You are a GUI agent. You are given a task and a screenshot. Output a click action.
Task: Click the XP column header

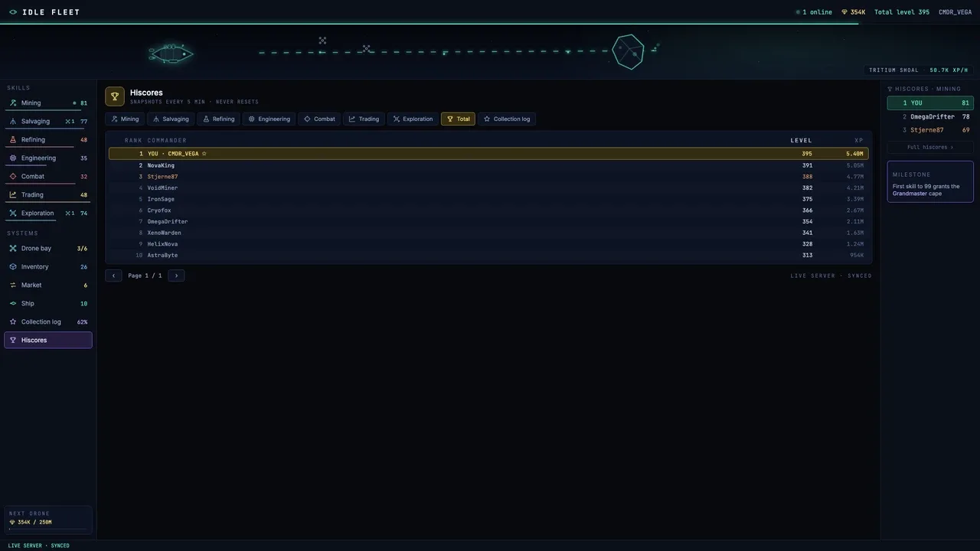pos(859,141)
